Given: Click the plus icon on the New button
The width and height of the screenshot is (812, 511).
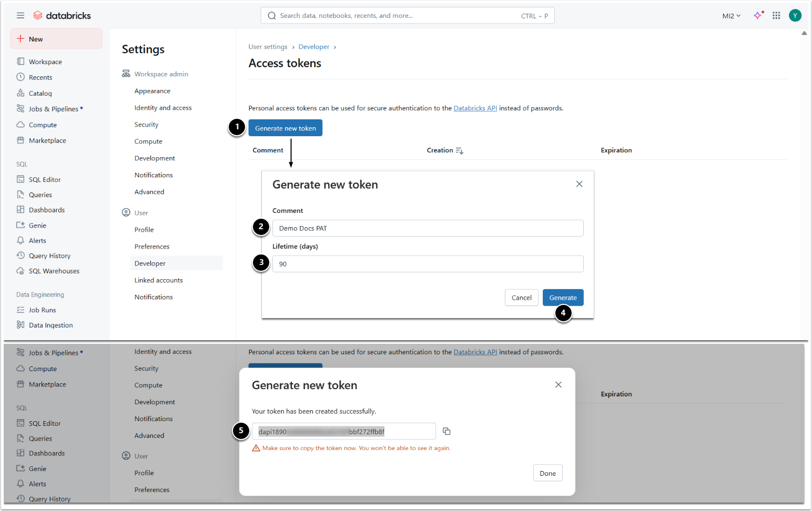Looking at the screenshot, I should click(x=21, y=39).
